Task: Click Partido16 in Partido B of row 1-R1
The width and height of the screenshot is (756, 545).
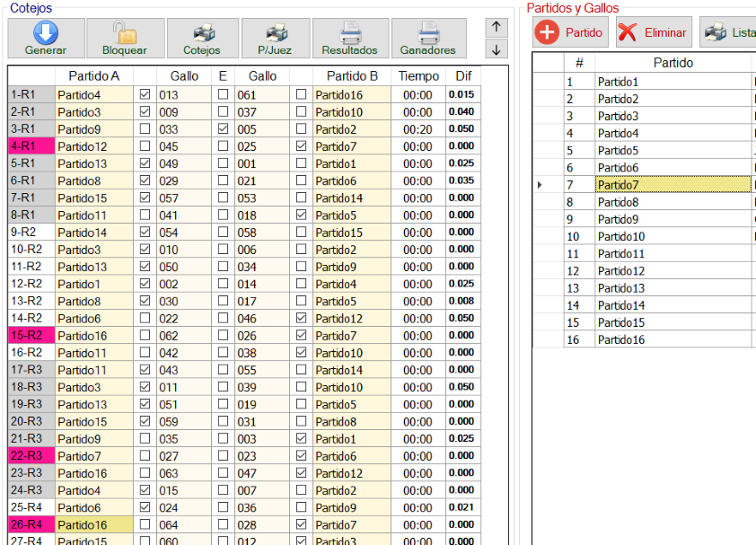Action: point(352,94)
